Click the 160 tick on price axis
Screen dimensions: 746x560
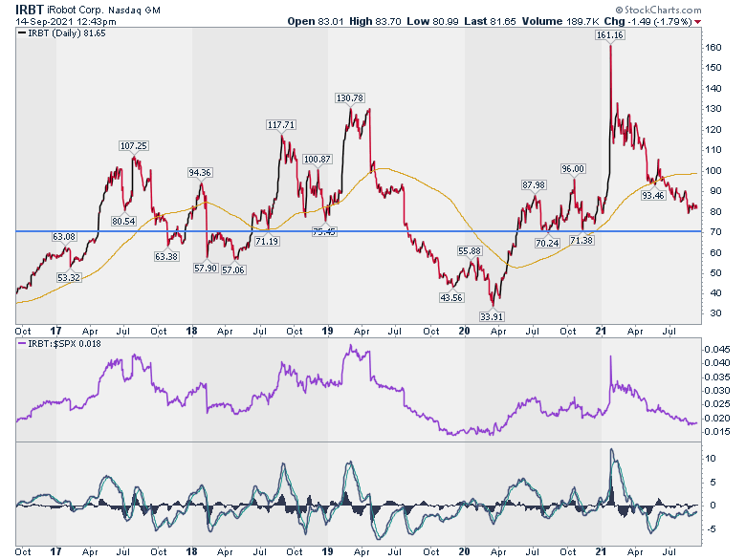click(713, 48)
